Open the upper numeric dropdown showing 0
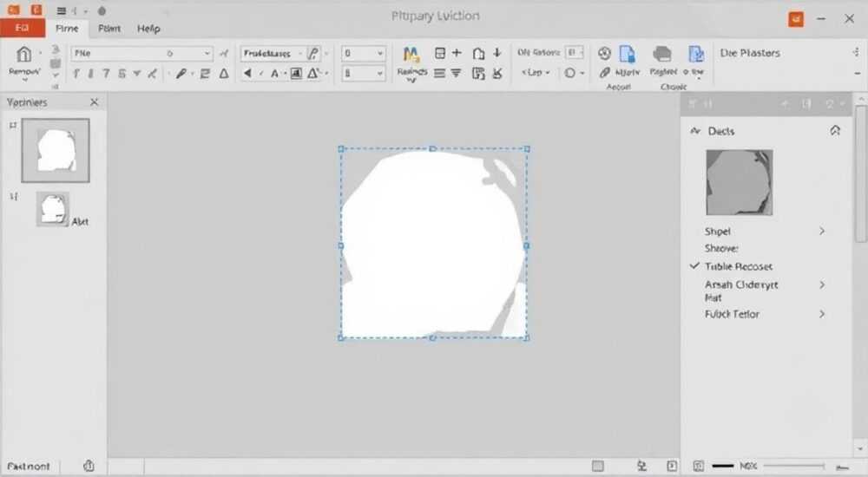This screenshot has height=477, width=868. pos(363,53)
